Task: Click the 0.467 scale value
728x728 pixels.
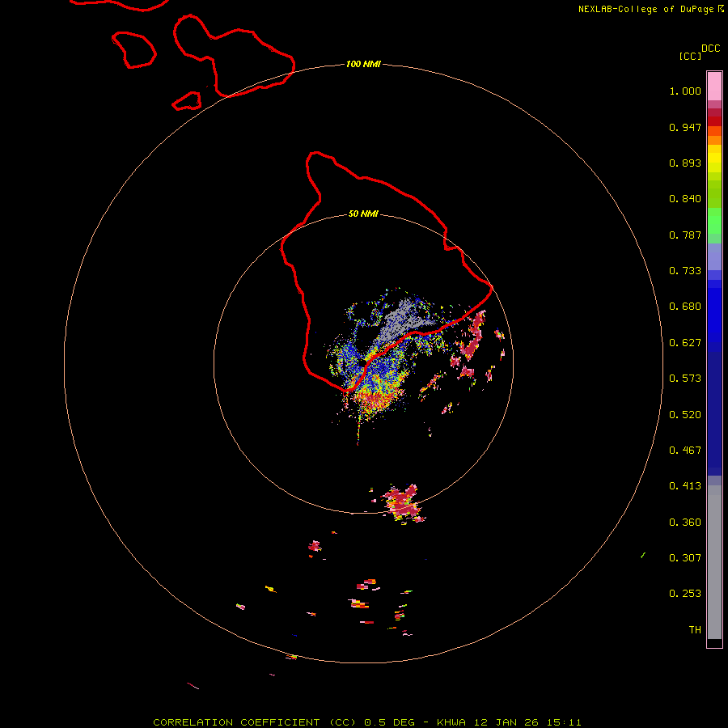Action: coord(685,451)
